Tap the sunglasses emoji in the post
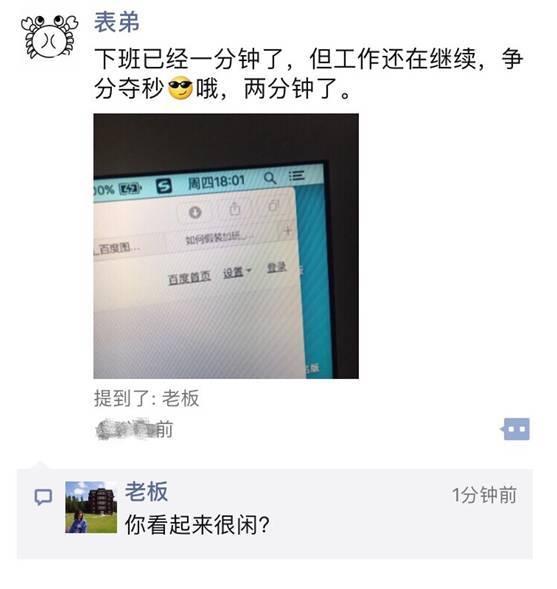This screenshot has width=557, height=589. pos(180,88)
